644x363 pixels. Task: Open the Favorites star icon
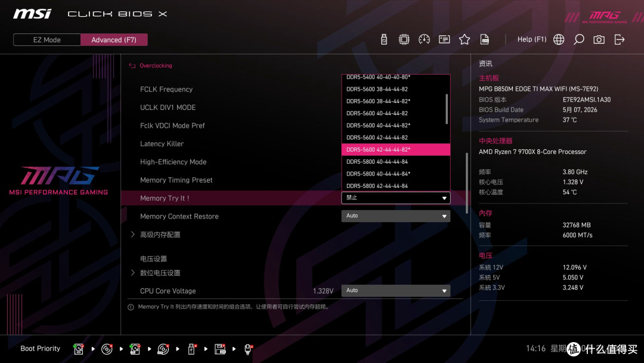pyautogui.click(x=464, y=39)
